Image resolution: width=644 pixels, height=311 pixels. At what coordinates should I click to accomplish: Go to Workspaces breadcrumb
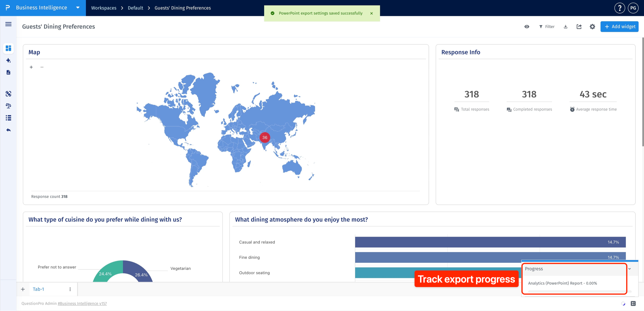point(104,8)
